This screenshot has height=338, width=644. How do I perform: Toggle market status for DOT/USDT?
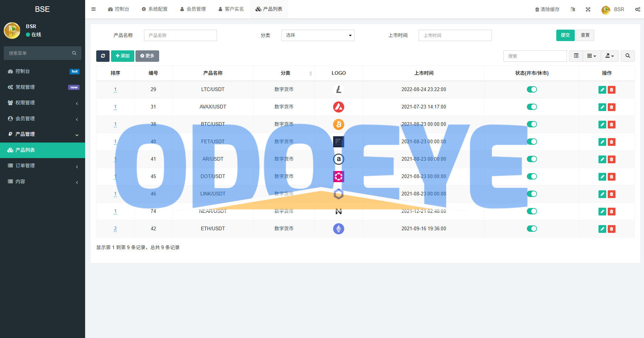click(532, 177)
